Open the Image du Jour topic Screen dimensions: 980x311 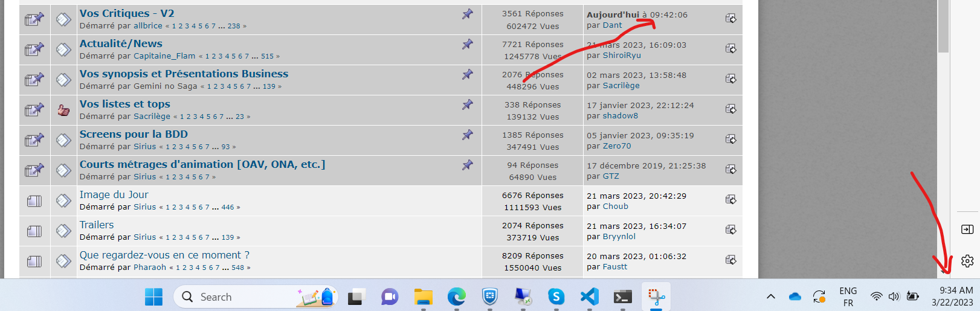pyautogui.click(x=114, y=194)
